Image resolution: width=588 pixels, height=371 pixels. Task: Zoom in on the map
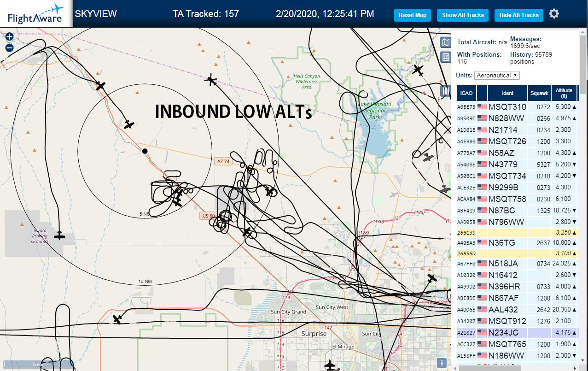point(9,37)
